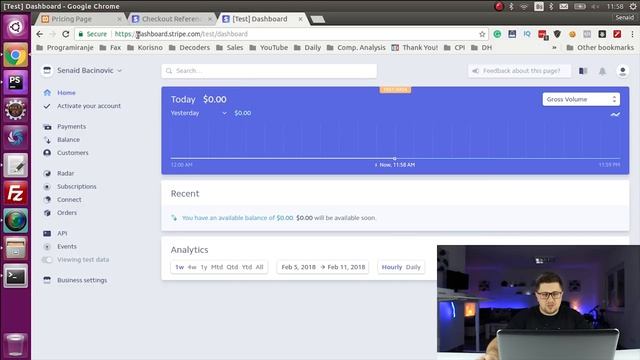This screenshot has width=640, height=360.
Task: Expand hidden bookmarks chevron
Action: [554, 48]
